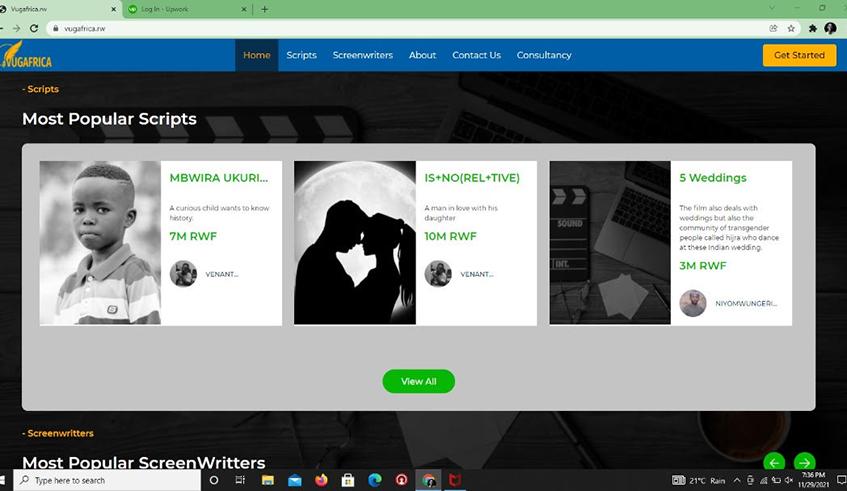Click the Get Started button
847x491 pixels.
[x=799, y=55]
